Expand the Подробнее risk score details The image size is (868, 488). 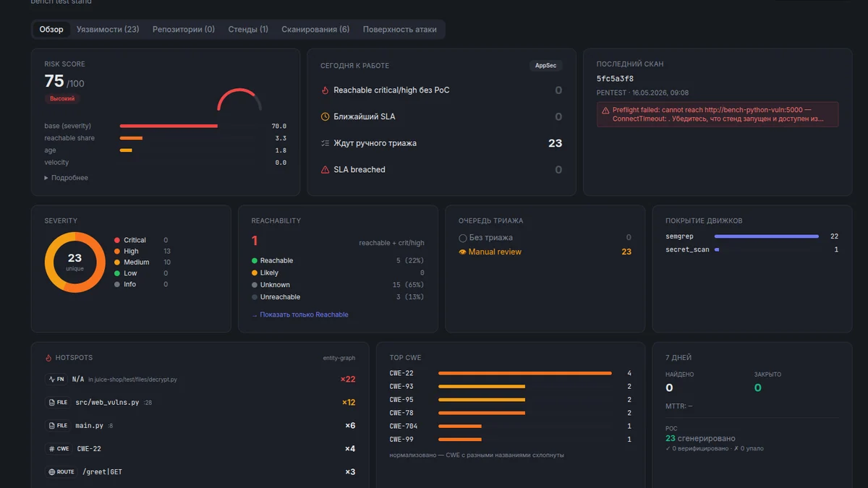(x=66, y=178)
